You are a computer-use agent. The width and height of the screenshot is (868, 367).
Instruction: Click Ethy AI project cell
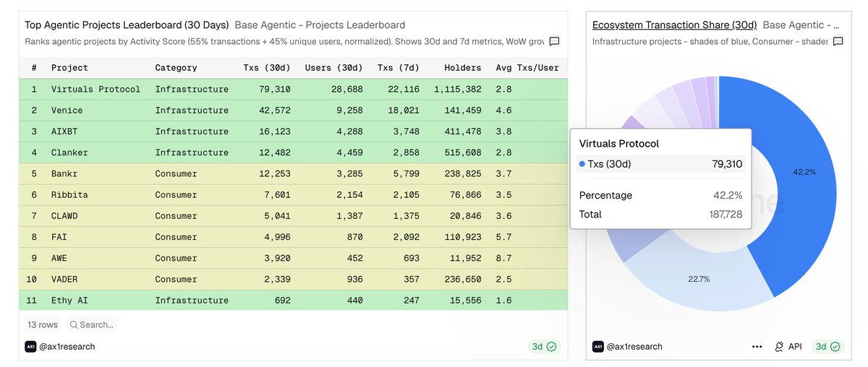[69, 301]
